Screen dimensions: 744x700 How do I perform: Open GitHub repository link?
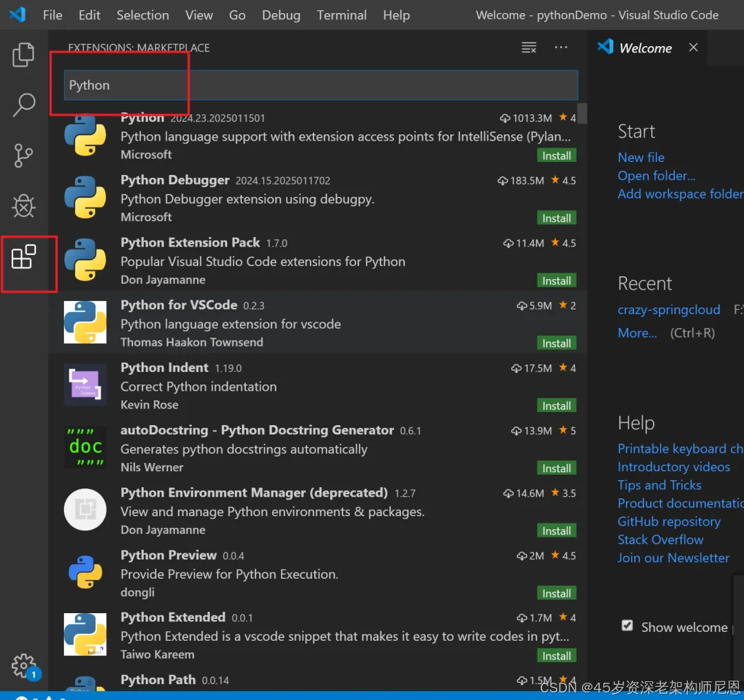click(x=669, y=521)
